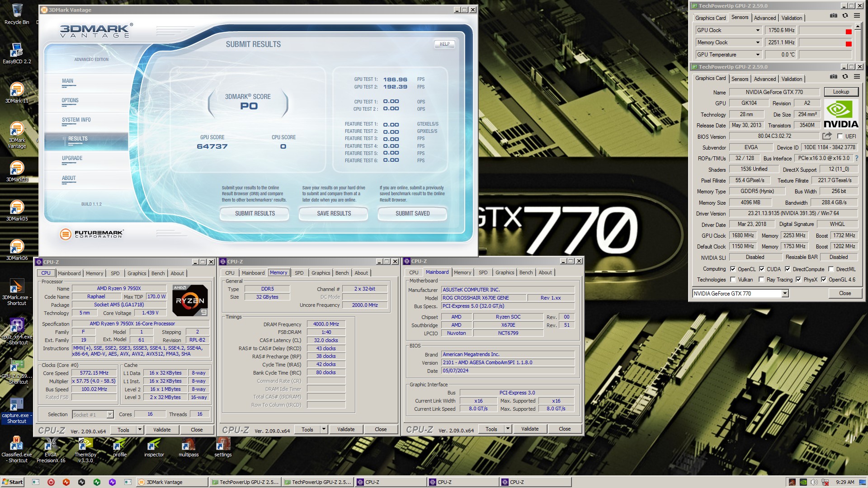
Task: Click SAVE RESULTS button
Action: [x=334, y=213]
